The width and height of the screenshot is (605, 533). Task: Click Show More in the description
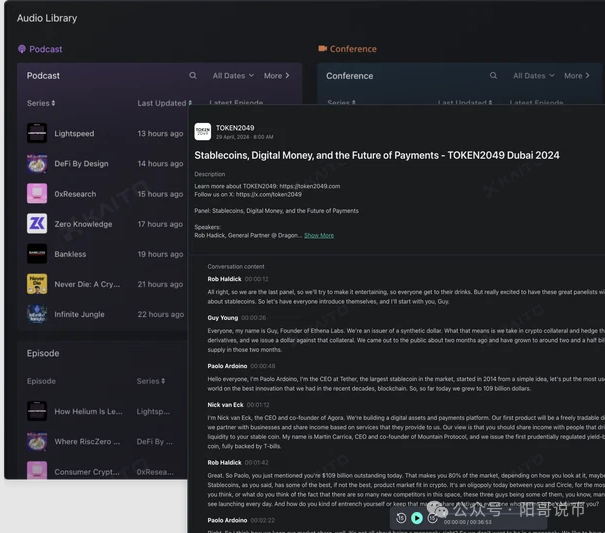tap(319, 235)
